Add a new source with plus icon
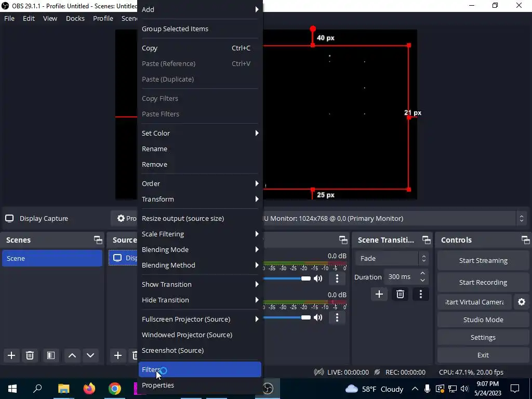Viewport: 532px width, 399px height. click(x=118, y=355)
